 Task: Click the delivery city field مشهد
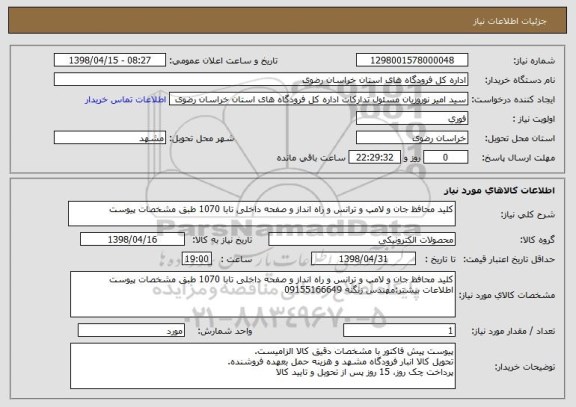[x=110, y=138]
